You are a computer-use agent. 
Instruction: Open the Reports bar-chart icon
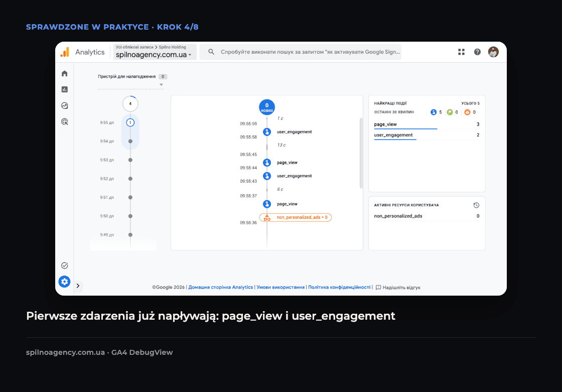[x=65, y=89]
